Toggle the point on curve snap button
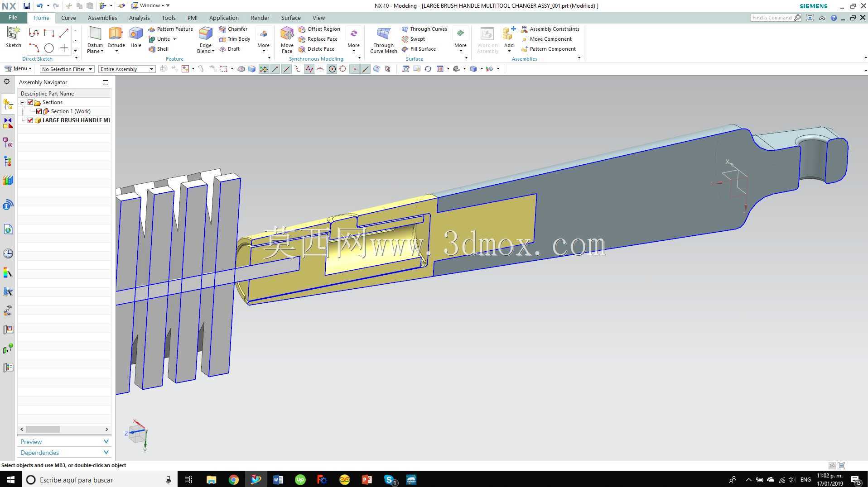This screenshot has height=487, width=868. click(366, 69)
